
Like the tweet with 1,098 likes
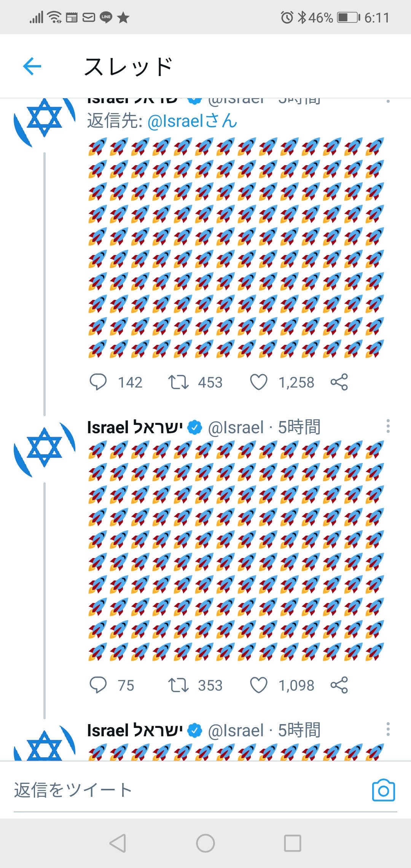tap(259, 685)
